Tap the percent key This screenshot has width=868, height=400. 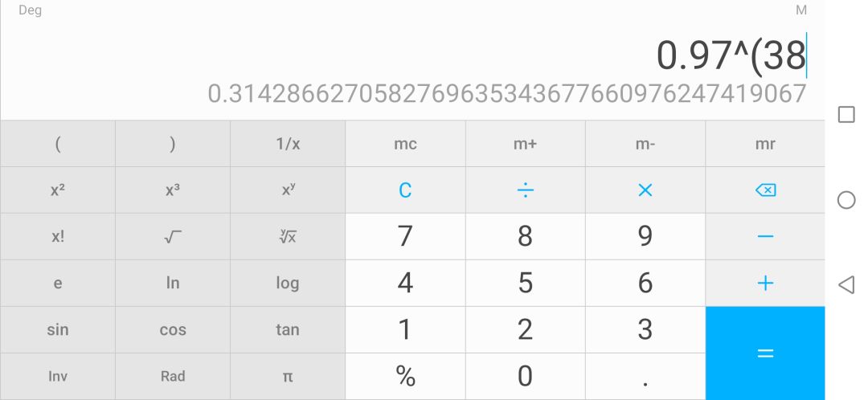(x=405, y=376)
